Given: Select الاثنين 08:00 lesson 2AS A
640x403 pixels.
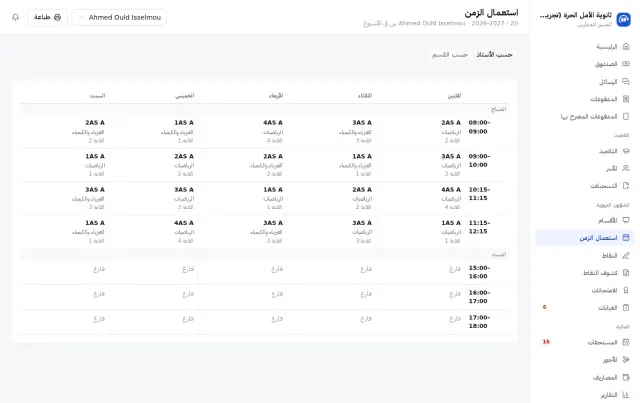Looking at the screenshot, I should [x=451, y=131].
